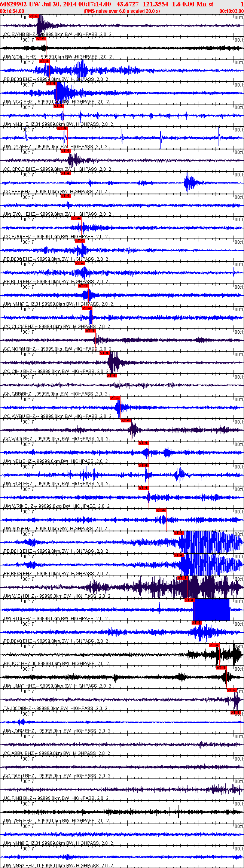Select the origin time 00:17:14.00 in header

95,4
